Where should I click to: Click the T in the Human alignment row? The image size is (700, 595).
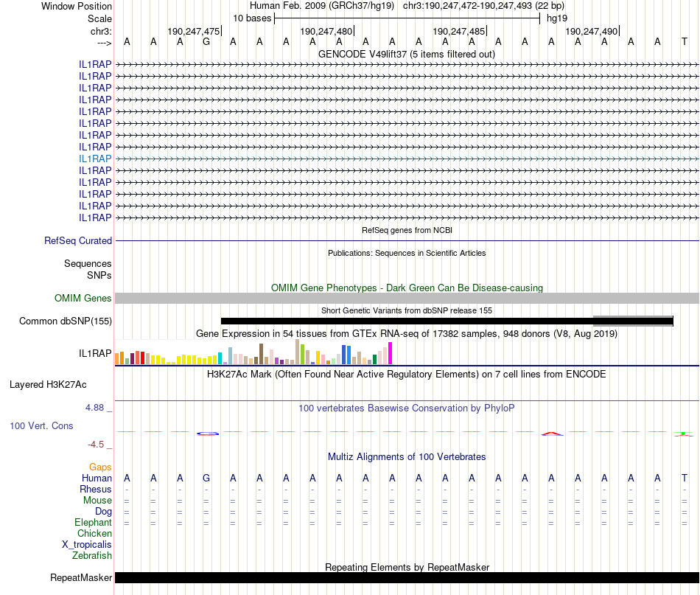click(x=684, y=478)
